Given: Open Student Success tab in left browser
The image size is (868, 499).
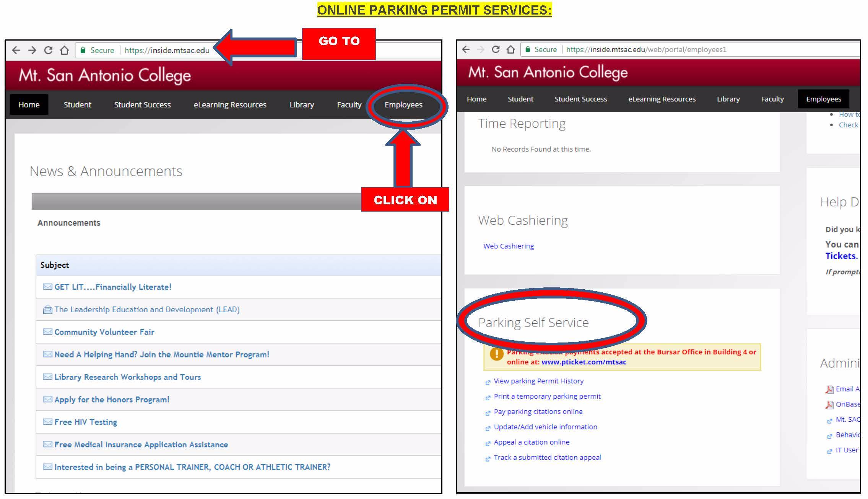Looking at the screenshot, I should coord(142,104).
